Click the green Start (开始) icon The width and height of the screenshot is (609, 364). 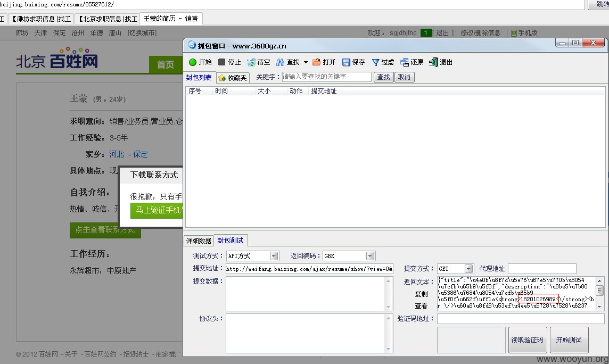(x=193, y=62)
